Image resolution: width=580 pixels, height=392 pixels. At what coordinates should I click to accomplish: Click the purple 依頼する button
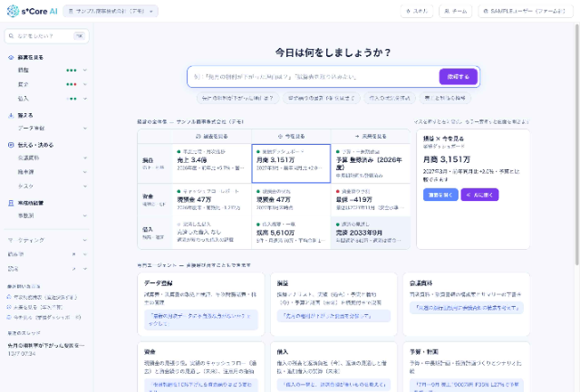459,77
